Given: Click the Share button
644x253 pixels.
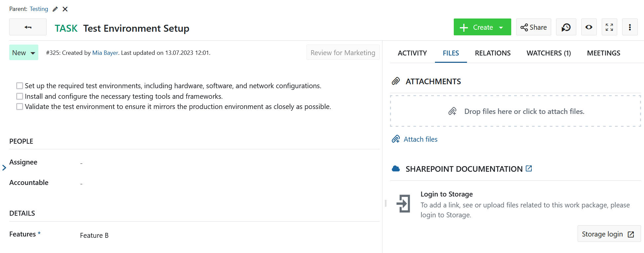Looking at the screenshot, I should [533, 27].
